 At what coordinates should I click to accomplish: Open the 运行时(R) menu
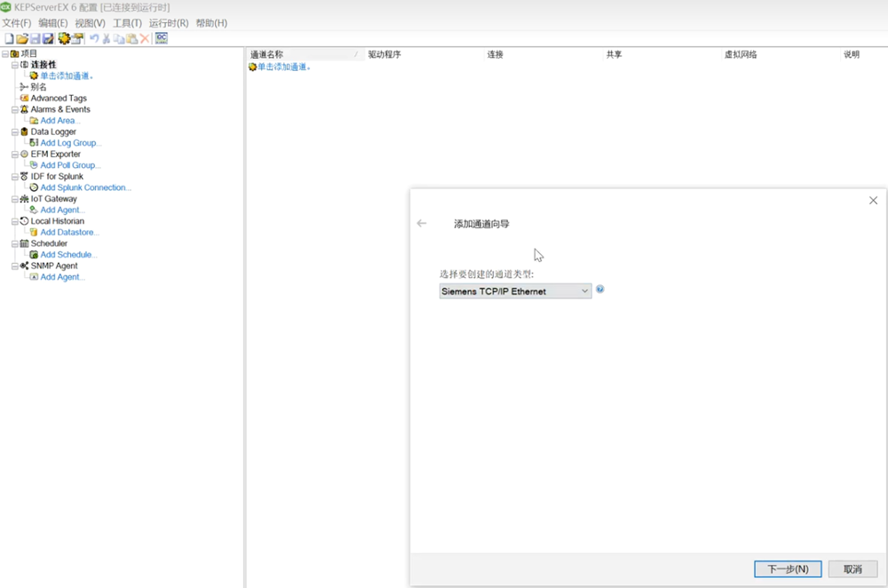pyautogui.click(x=168, y=23)
